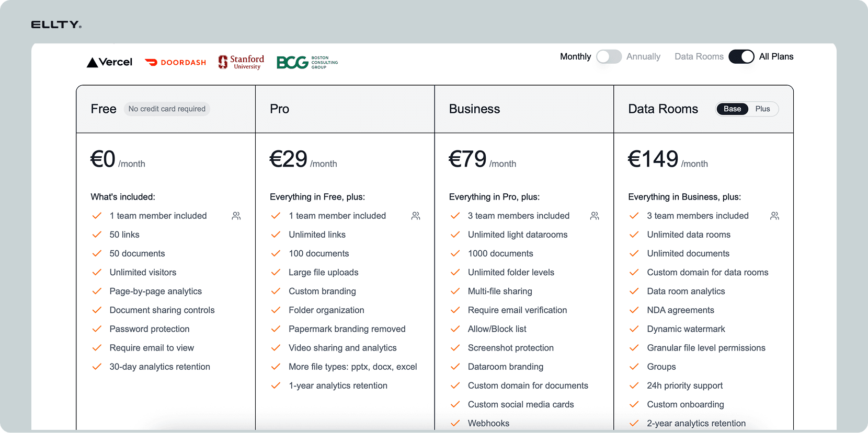Click the All Plans label
This screenshot has width=868, height=433.
point(776,56)
